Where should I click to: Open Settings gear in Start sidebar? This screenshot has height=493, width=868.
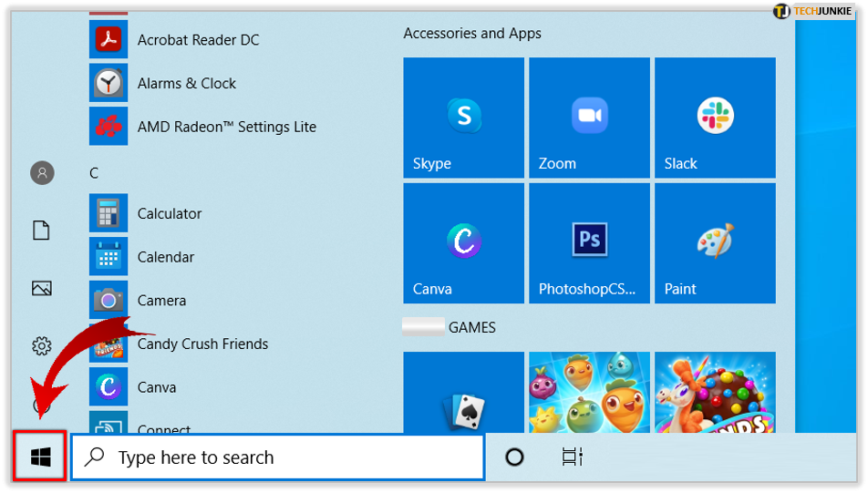[42, 345]
